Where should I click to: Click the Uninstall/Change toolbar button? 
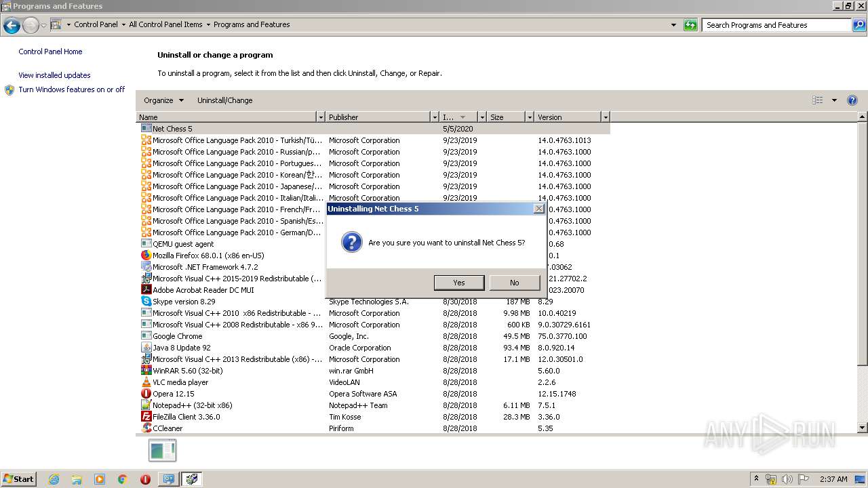(x=224, y=100)
